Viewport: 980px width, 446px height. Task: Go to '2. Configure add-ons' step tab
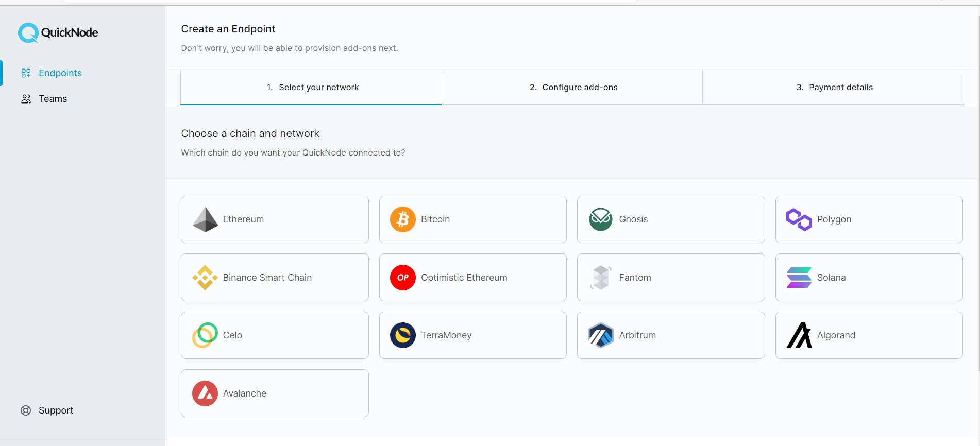(x=572, y=88)
